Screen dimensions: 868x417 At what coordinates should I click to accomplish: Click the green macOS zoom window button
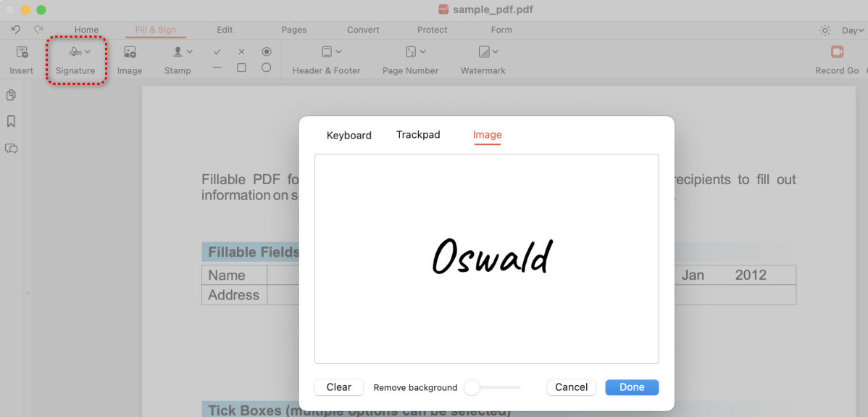41,10
